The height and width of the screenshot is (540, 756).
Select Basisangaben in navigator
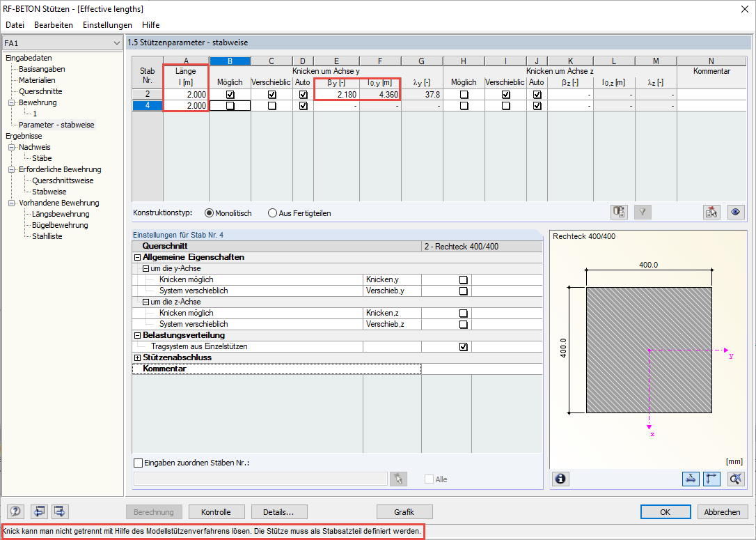click(x=42, y=69)
